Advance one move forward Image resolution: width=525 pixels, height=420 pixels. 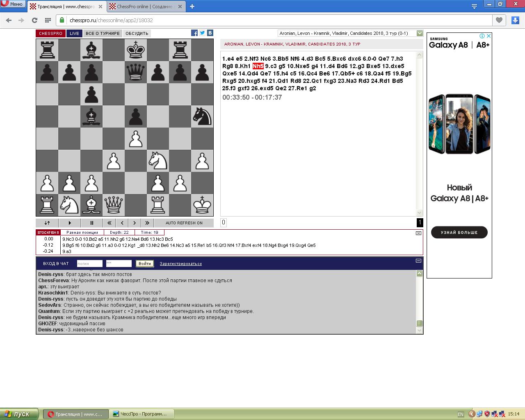135,223
